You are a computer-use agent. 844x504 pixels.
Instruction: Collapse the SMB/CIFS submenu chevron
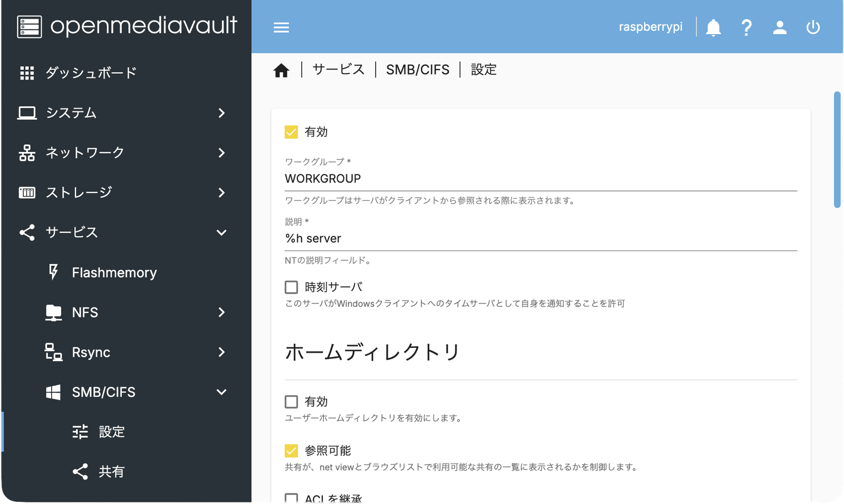[222, 392]
